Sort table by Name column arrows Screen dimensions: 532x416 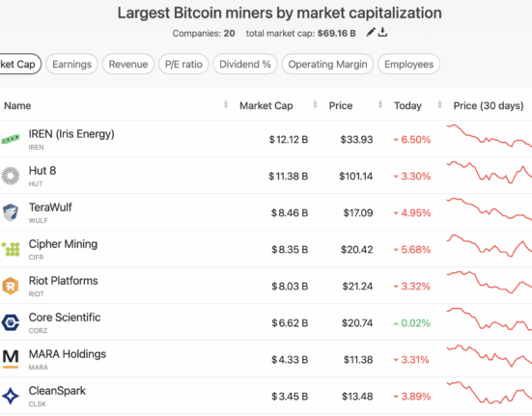[226, 105]
